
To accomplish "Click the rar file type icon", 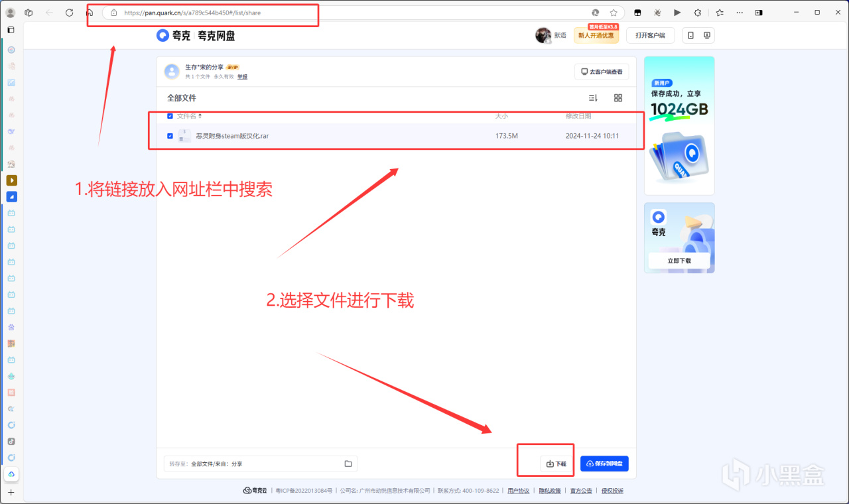I will click(184, 136).
